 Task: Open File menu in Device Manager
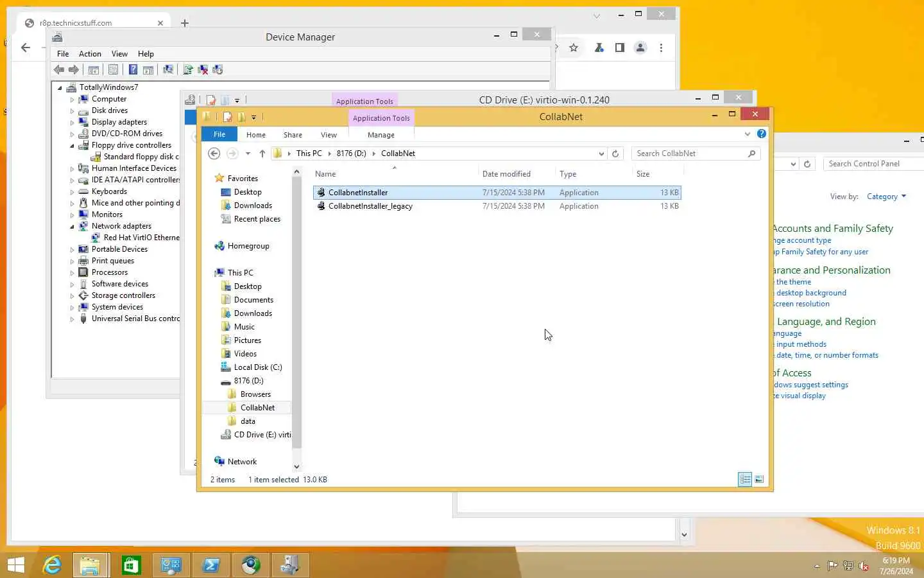coord(63,54)
